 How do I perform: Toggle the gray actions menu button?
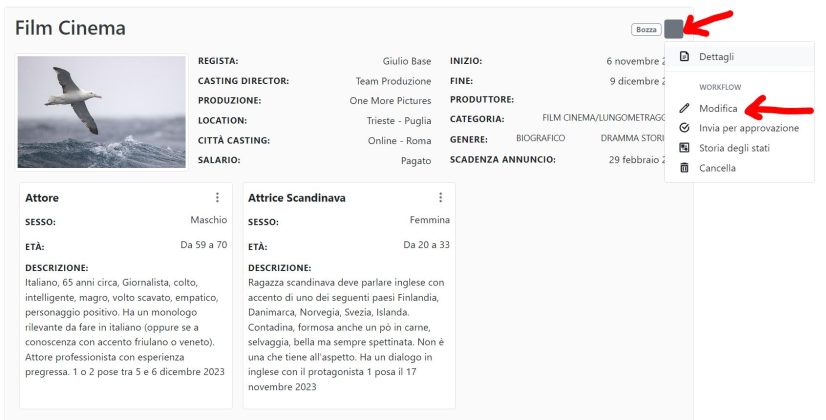[x=674, y=30]
